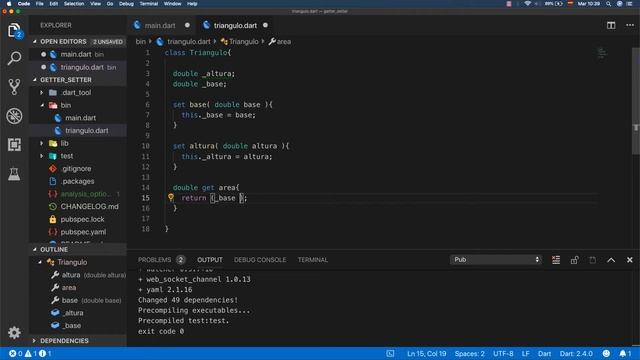Open the Debug view in activity bar
This screenshot has width=640, height=360.
click(14, 116)
